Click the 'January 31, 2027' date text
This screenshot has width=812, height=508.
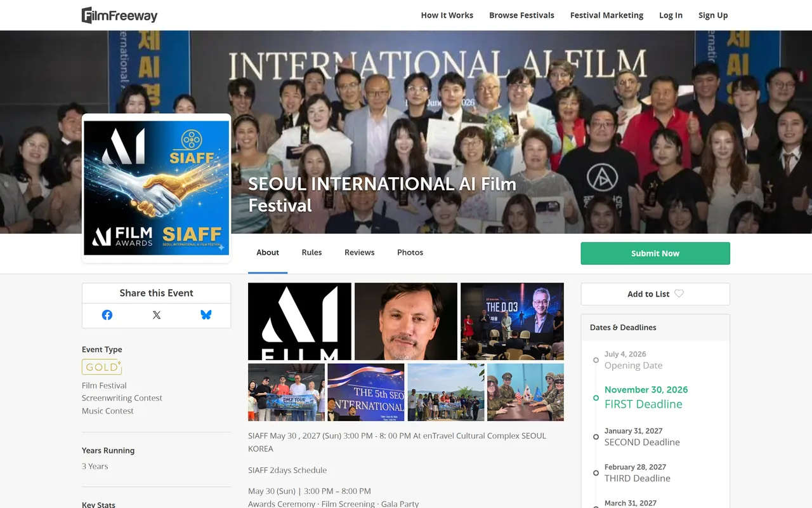(x=633, y=431)
